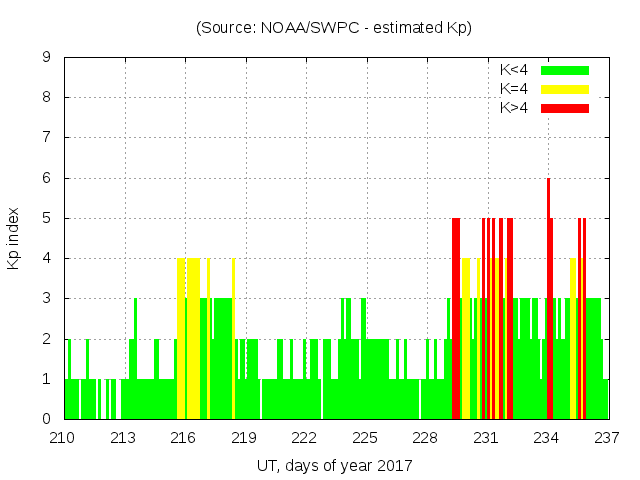Image resolution: width=640 pixels, height=480 pixels.
Task: Select the K<4 legend label text
Action: 516,70
